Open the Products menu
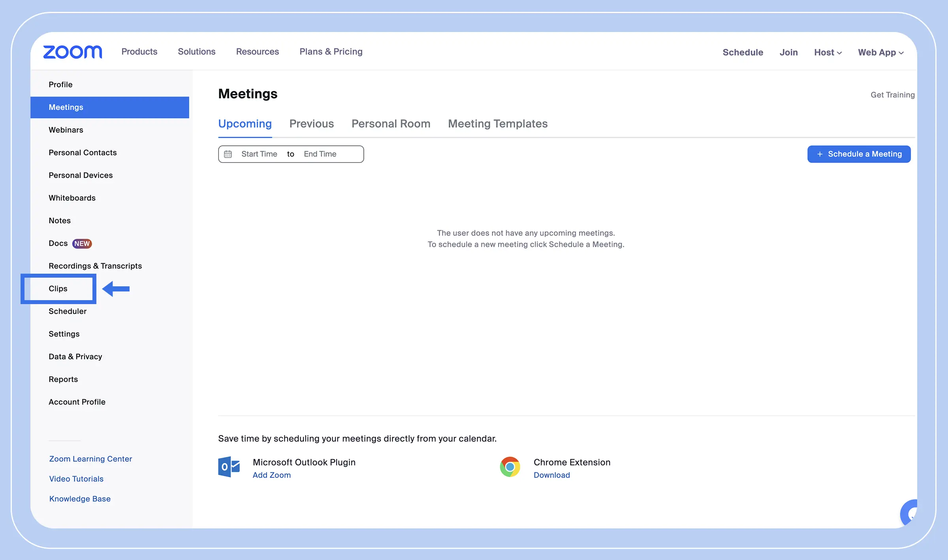 (139, 52)
